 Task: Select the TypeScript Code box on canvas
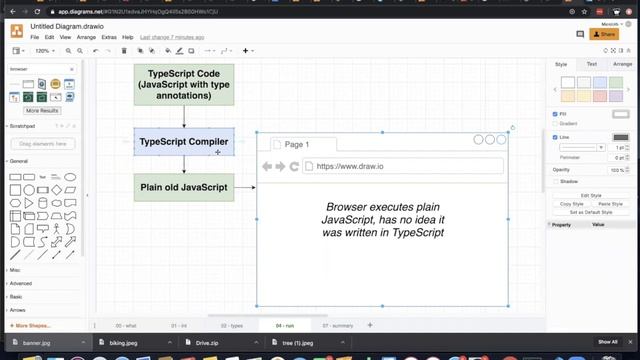[x=184, y=84]
